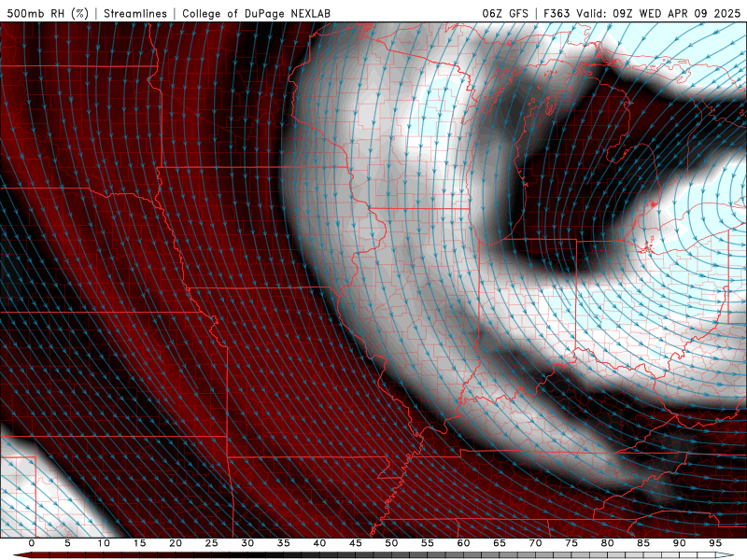Click the "85" color scale label

click(643, 543)
